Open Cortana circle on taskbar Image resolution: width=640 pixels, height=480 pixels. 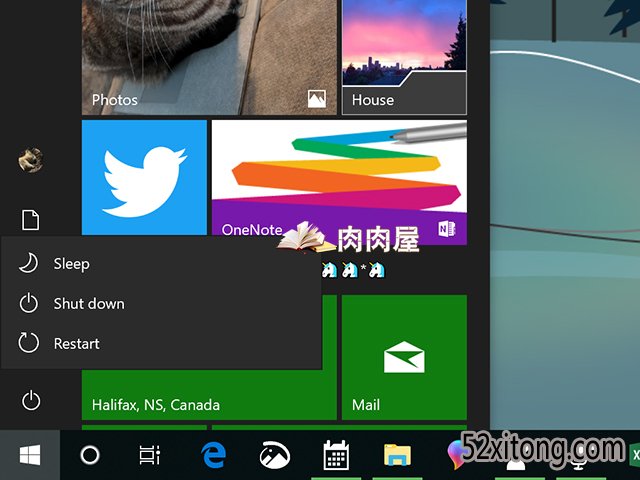pos(90,455)
